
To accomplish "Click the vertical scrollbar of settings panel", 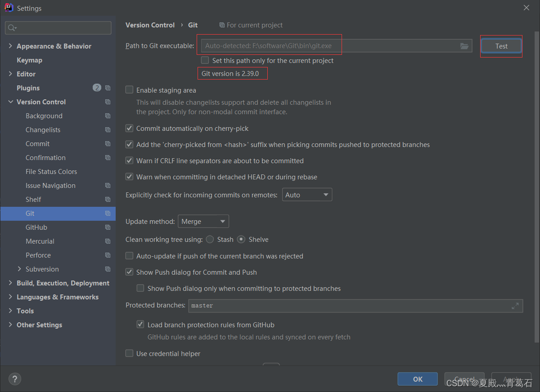I will [x=536, y=187].
